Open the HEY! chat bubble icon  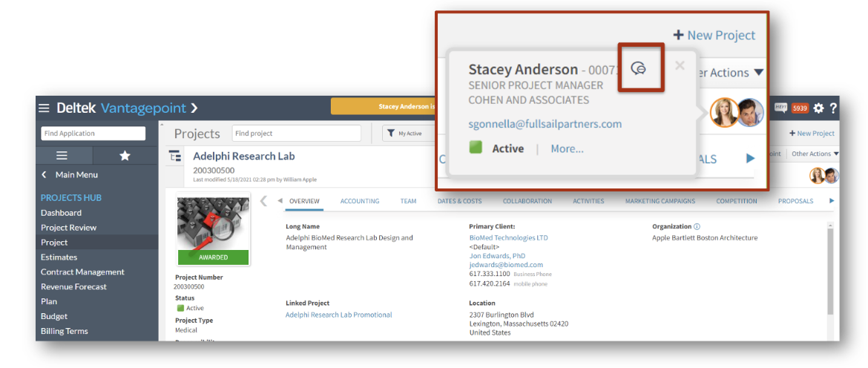(x=780, y=108)
